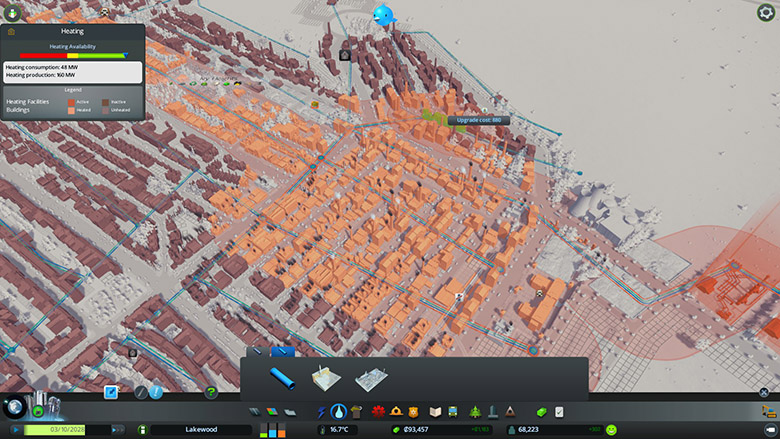Click the population count 68,223
780x439 pixels.
click(x=528, y=430)
